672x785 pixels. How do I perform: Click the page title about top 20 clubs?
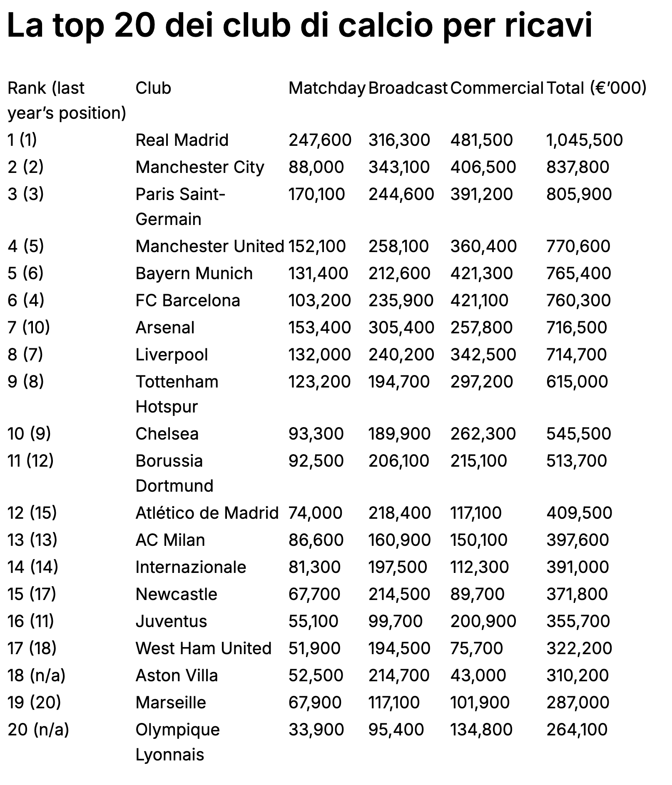click(300, 26)
